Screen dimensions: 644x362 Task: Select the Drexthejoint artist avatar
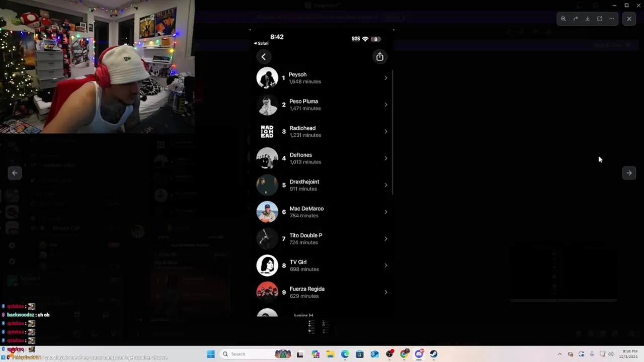pos(267,185)
